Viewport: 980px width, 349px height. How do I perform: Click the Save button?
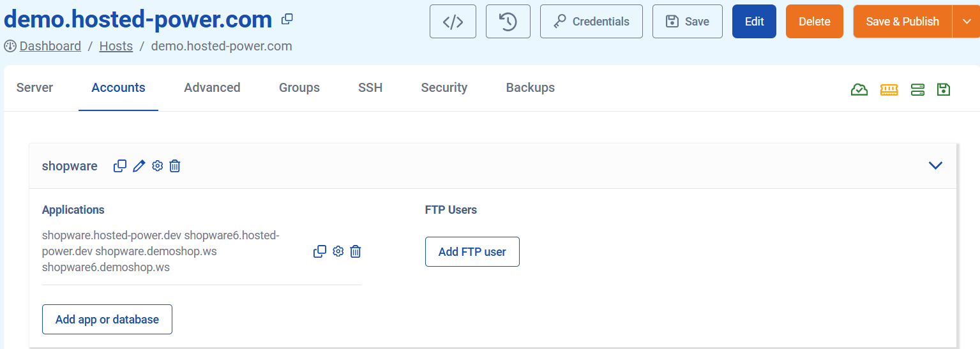[x=688, y=22]
